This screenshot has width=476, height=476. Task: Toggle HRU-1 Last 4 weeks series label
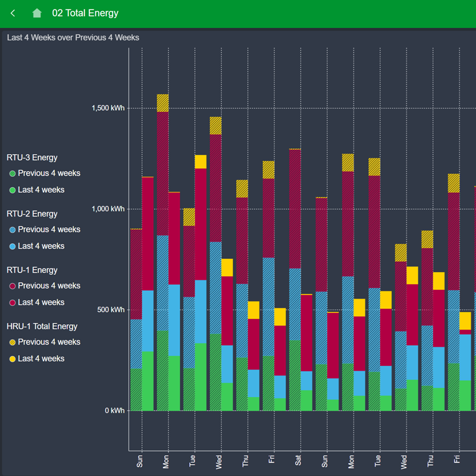pos(41,359)
